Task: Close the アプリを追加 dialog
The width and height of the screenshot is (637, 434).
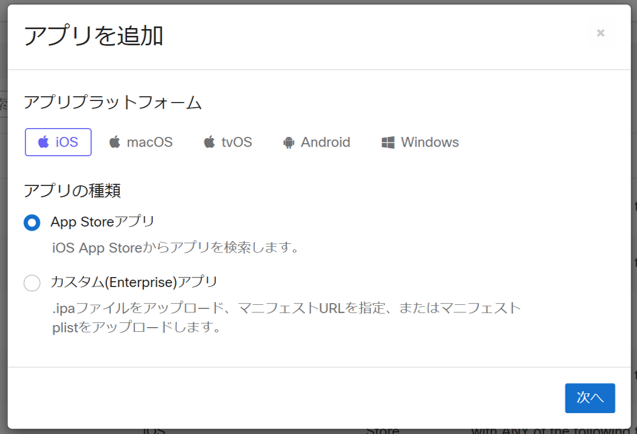Action: point(600,33)
